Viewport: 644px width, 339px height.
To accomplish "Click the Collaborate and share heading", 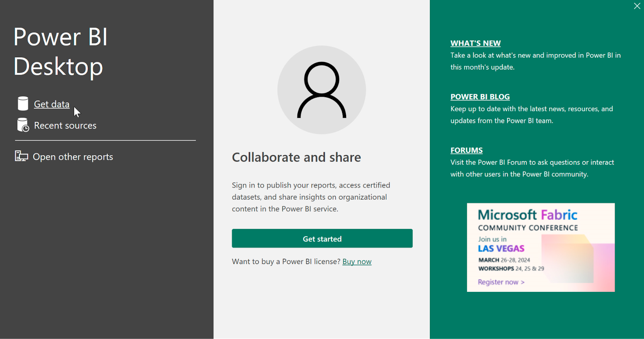I will click(x=296, y=157).
